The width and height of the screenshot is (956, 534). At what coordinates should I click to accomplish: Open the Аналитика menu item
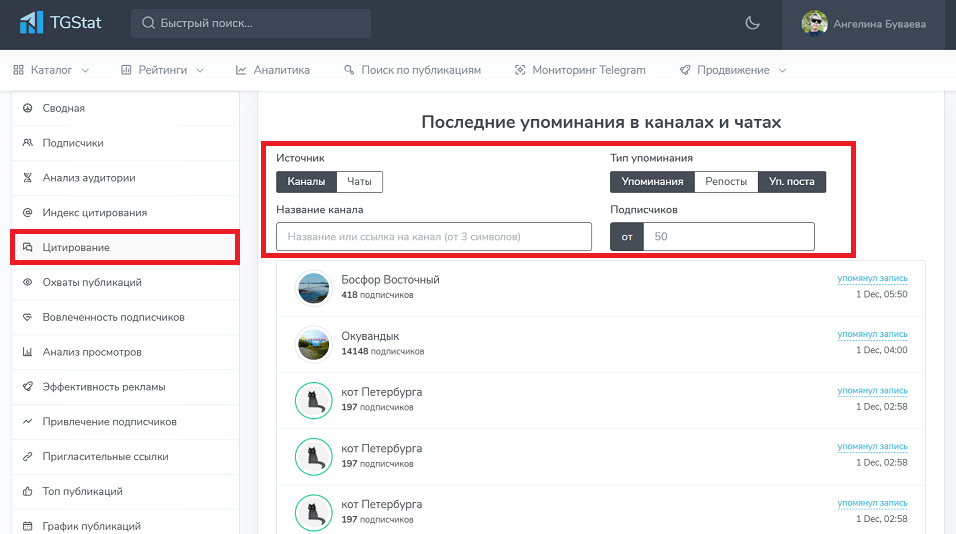click(273, 70)
